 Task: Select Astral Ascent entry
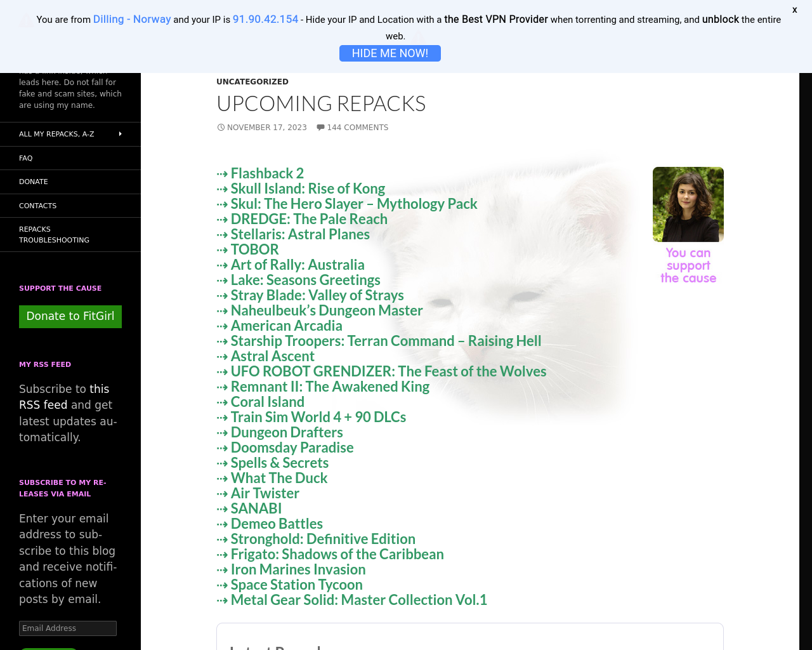(x=273, y=356)
